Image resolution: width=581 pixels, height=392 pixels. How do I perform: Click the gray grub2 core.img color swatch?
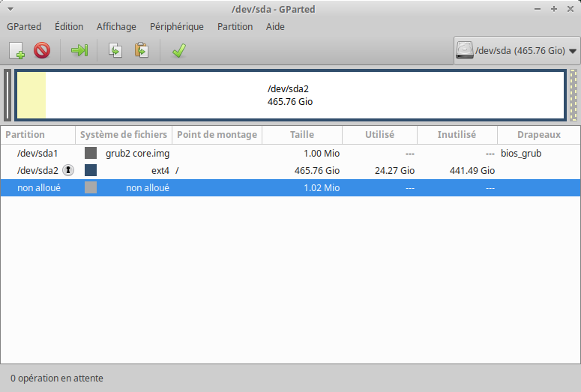point(91,153)
